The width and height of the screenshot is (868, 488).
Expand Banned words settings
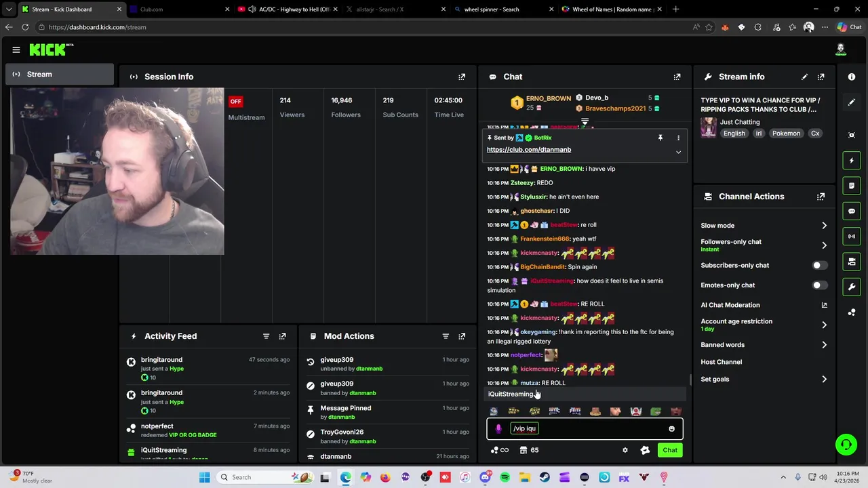pos(824,345)
